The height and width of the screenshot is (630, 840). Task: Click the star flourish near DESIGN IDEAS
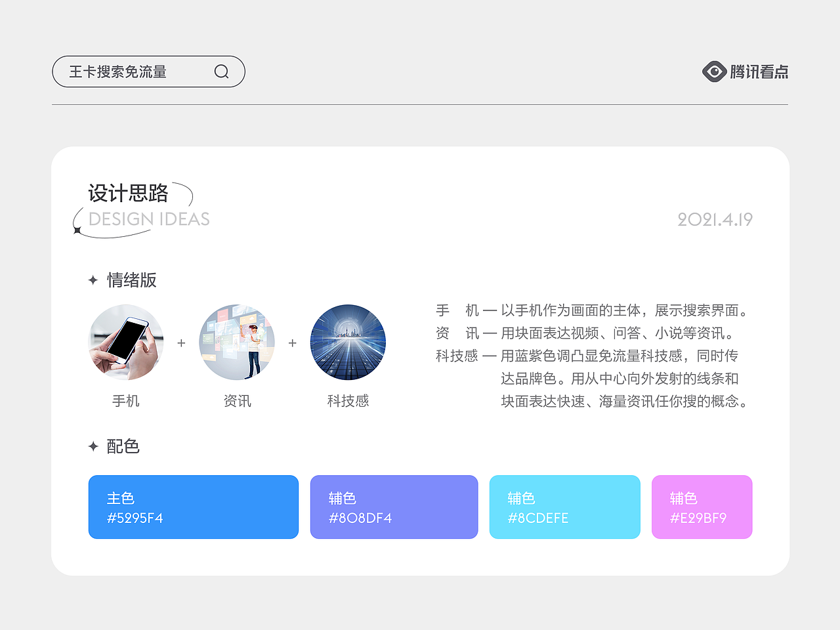point(78,229)
